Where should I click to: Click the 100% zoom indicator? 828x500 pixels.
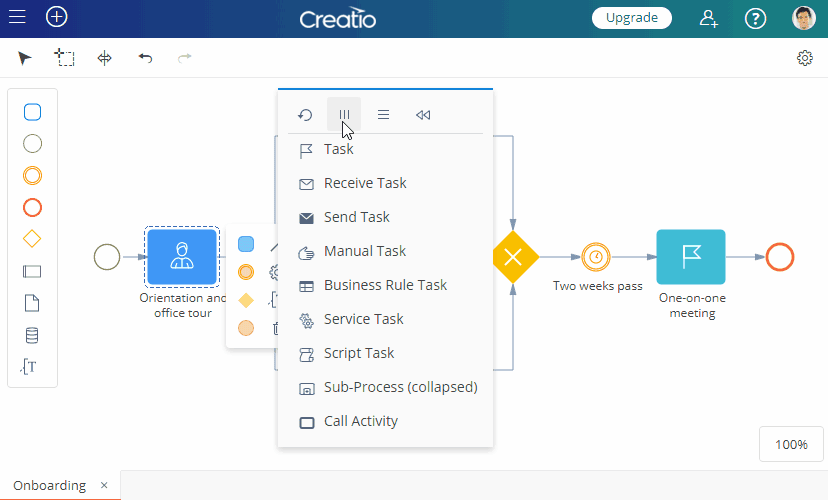point(791,445)
